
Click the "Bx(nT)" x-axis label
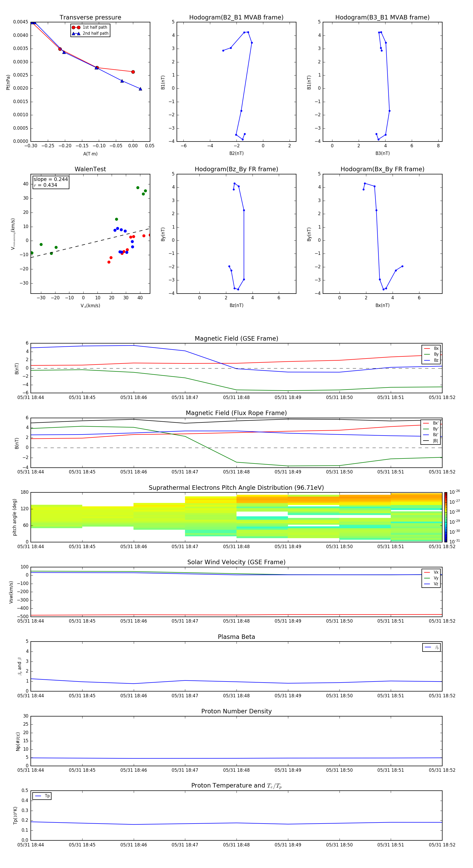coord(382,306)
